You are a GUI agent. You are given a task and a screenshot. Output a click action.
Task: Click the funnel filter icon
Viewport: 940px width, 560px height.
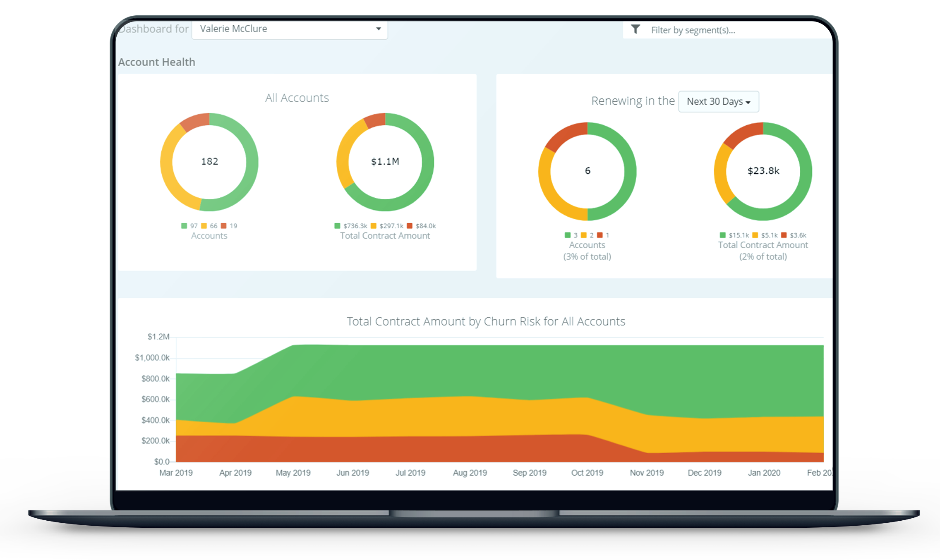[x=635, y=29]
